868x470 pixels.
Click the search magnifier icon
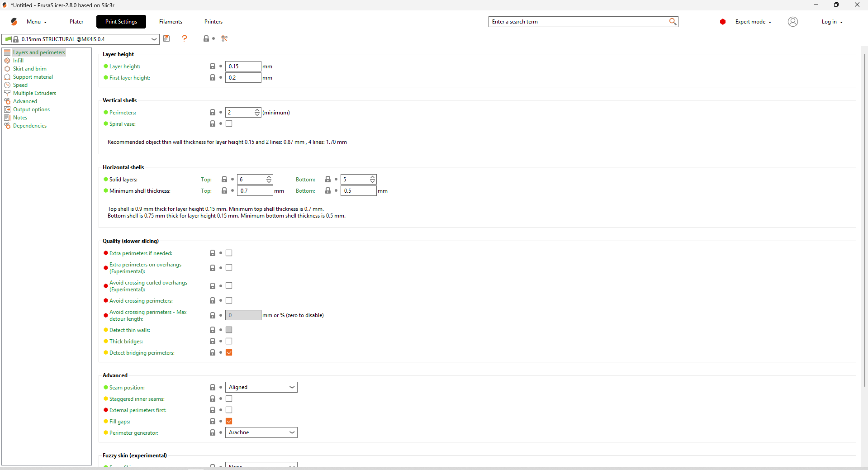point(673,22)
